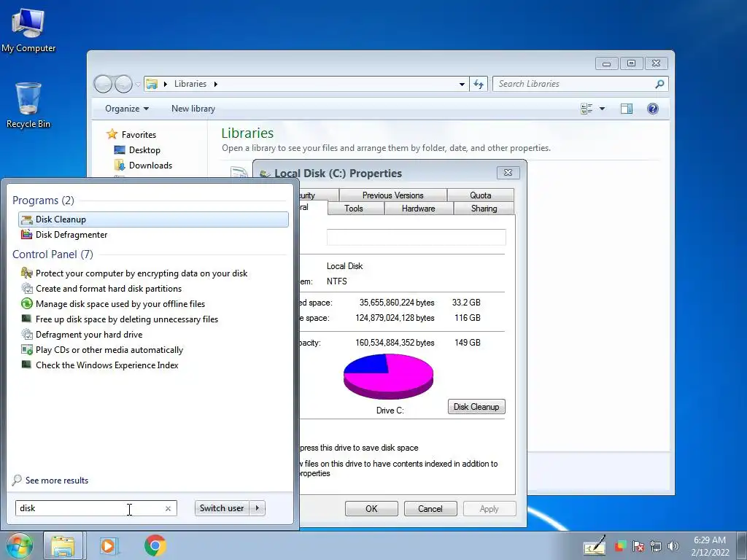The image size is (747, 560).
Task: Change view using the view icon
Action: tap(587, 109)
